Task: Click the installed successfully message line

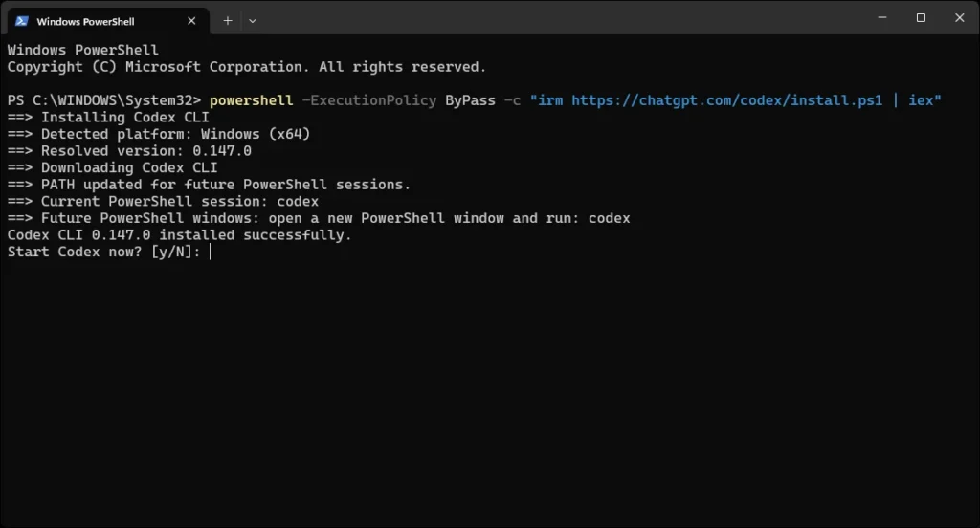Action: click(179, 235)
